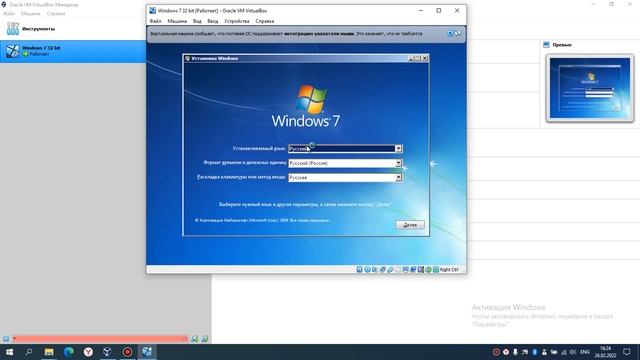Open the Ввод menu in VM window

[212, 21]
